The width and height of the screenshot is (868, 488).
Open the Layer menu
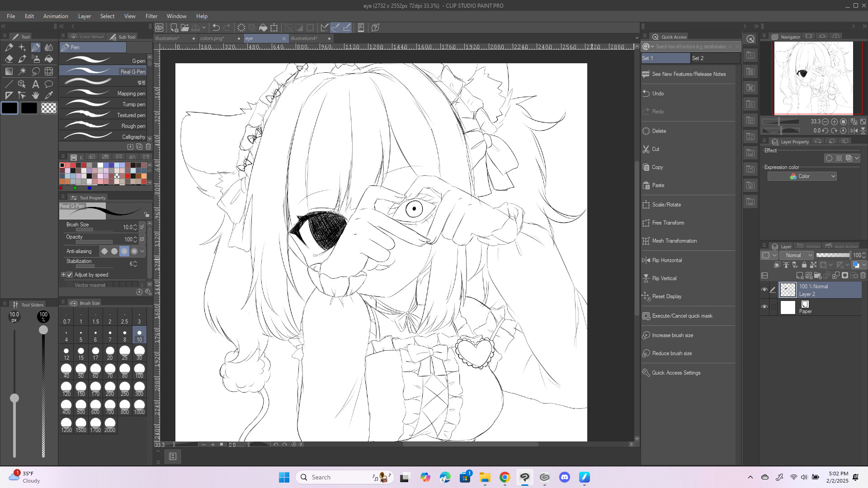84,16
